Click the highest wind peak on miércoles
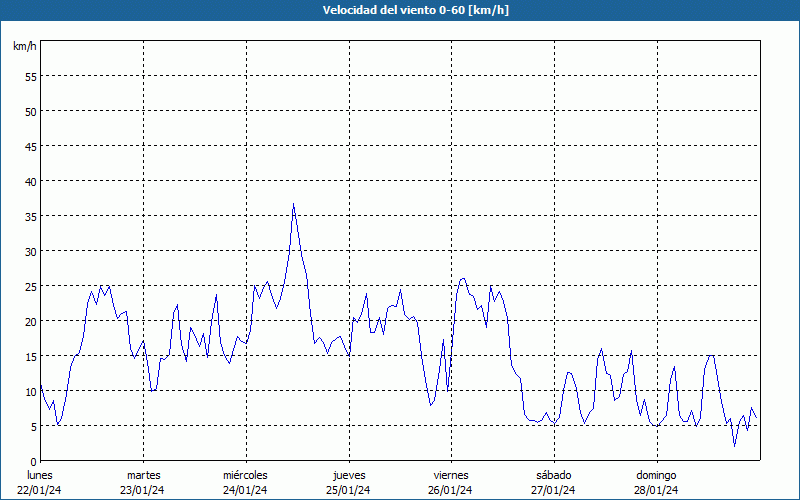Viewport: 800px width, 500px height. (x=293, y=204)
